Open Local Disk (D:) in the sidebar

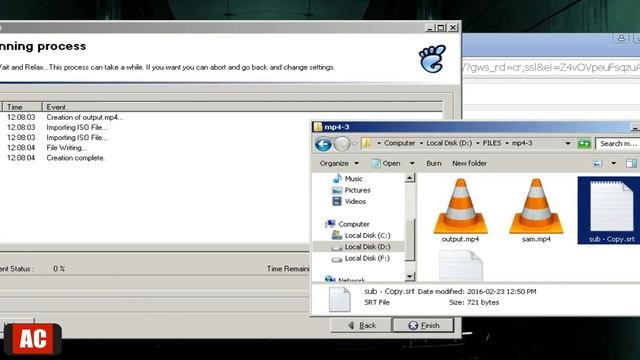pyautogui.click(x=361, y=247)
